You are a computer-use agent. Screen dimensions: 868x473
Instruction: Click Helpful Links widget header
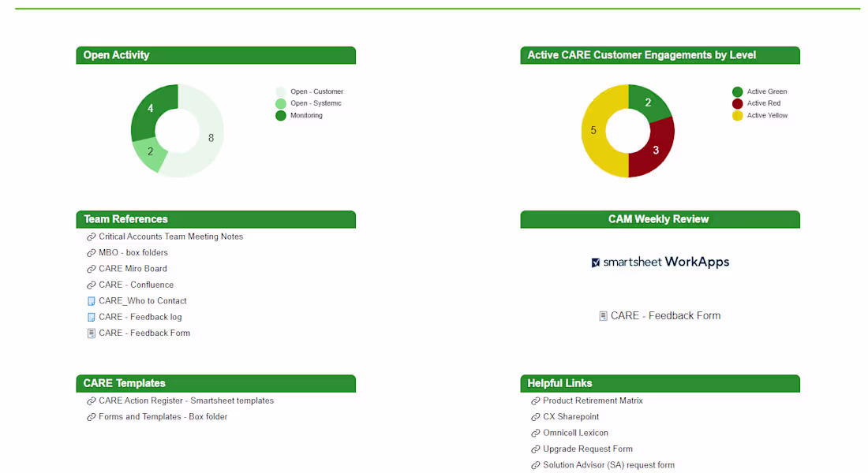660,383
